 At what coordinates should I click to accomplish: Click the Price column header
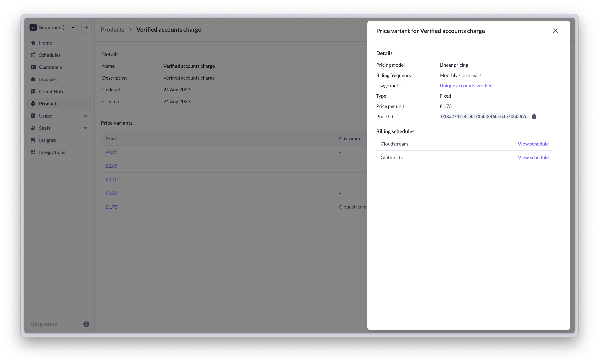(111, 139)
